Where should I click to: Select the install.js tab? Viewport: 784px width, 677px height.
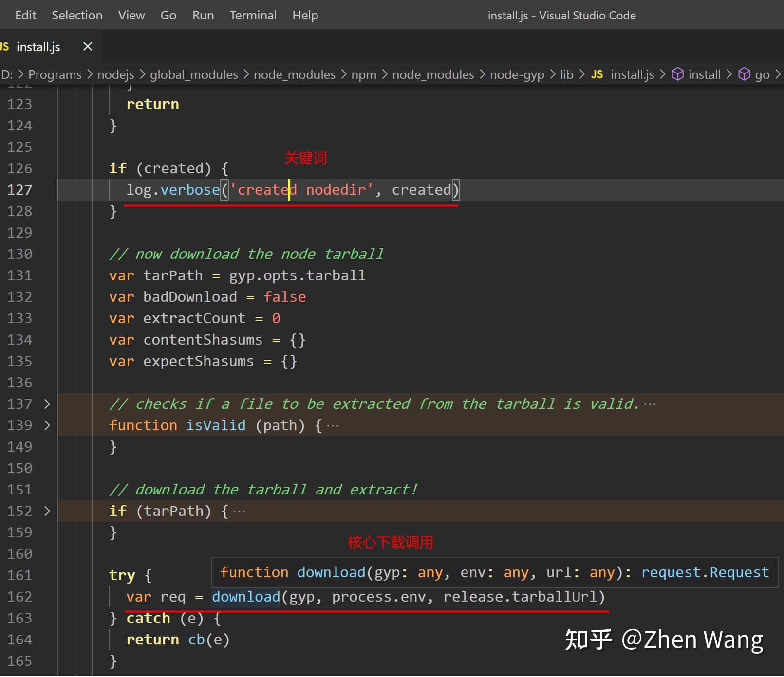(x=38, y=47)
